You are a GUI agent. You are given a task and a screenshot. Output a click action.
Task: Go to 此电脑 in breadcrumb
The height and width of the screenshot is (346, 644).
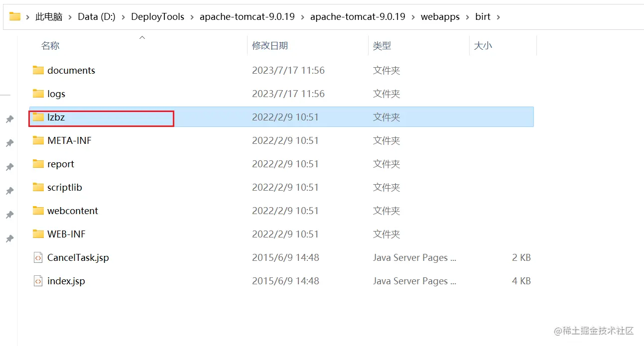tap(49, 17)
